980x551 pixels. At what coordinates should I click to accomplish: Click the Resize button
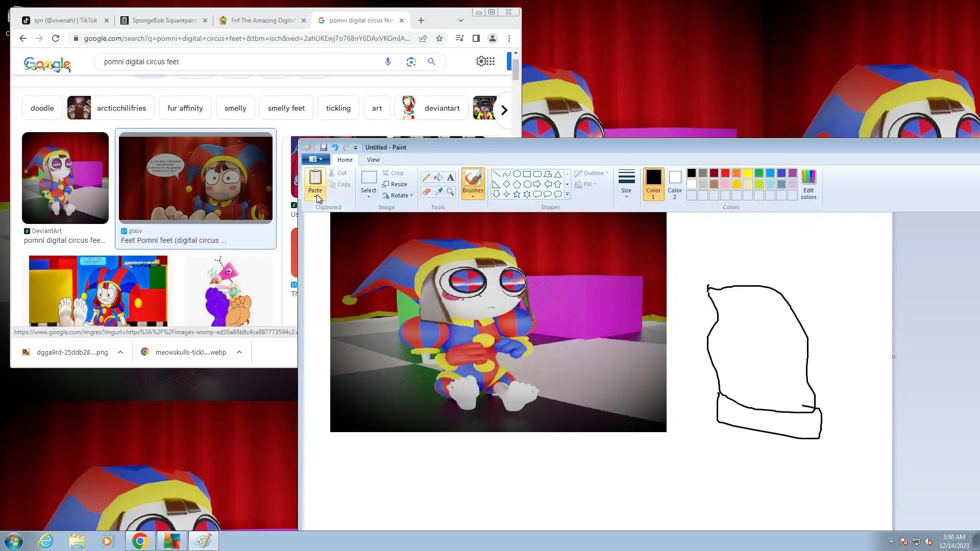[395, 184]
